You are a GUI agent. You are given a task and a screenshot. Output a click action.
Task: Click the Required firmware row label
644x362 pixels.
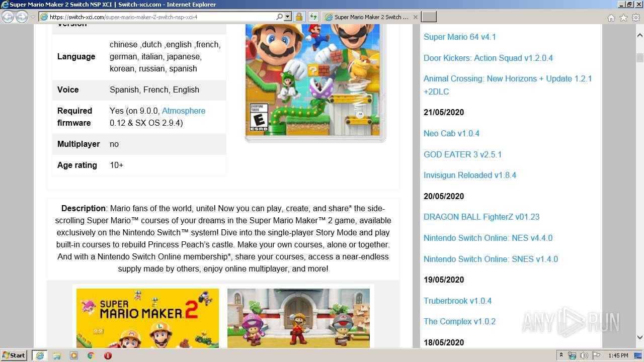point(75,117)
